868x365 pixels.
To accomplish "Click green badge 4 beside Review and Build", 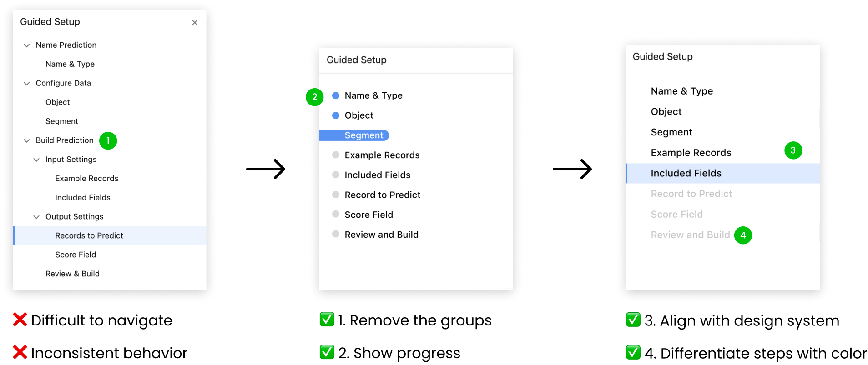I will pyautogui.click(x=743, y=235).
